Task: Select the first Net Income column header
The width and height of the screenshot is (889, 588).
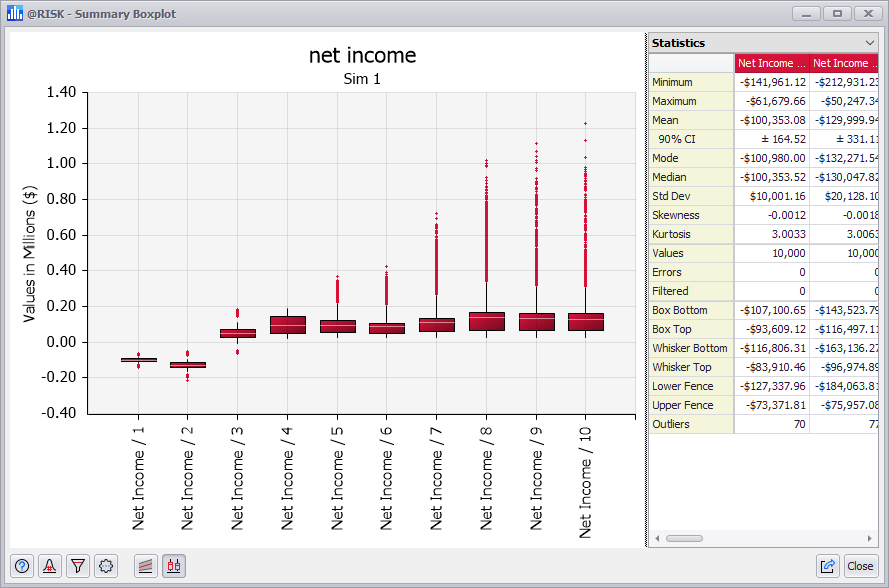Action: pyautogui.click(x=772, y=63)
